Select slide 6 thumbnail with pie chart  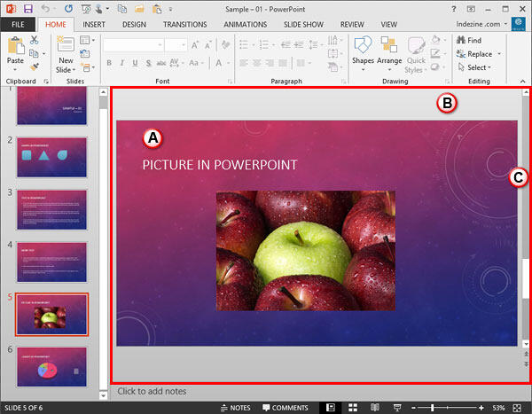pyautogui.click(x=52, y=367)
